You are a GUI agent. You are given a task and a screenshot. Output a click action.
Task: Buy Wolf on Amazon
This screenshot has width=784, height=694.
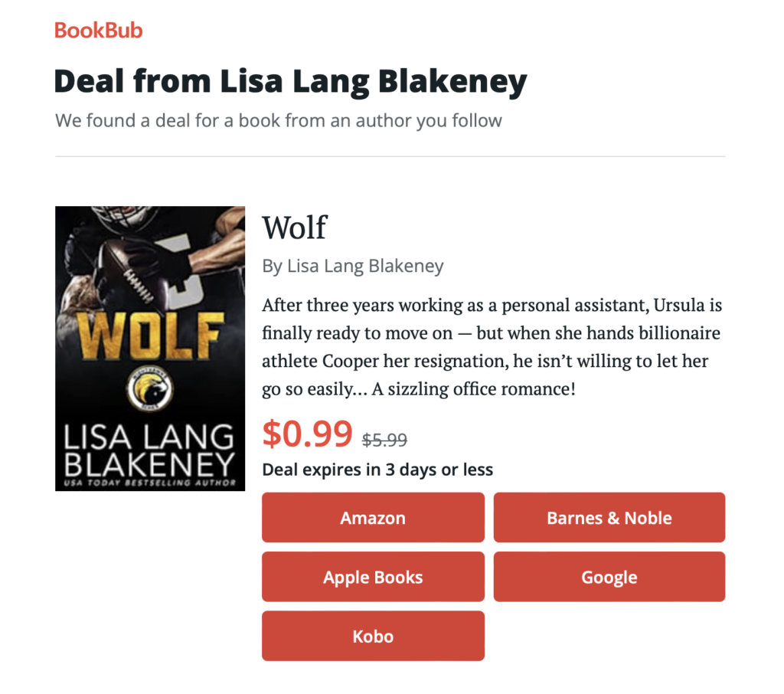pyautogui.click(x=373, y=517)
